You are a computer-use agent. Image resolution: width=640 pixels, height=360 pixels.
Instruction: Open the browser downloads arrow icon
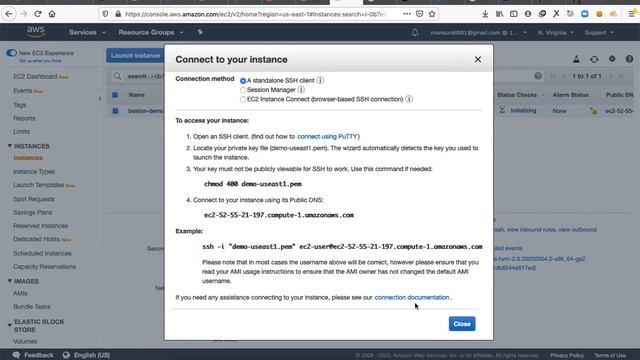tap(485, 14)
